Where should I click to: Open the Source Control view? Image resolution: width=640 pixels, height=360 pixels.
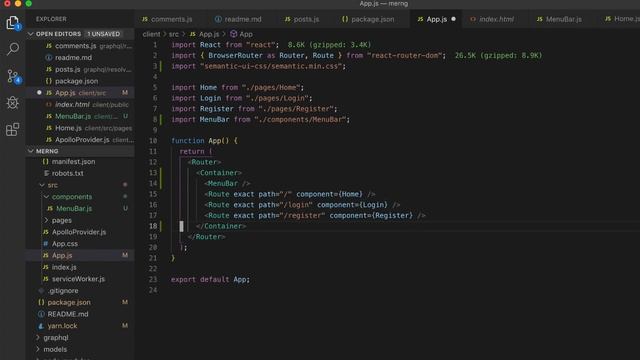13,76
